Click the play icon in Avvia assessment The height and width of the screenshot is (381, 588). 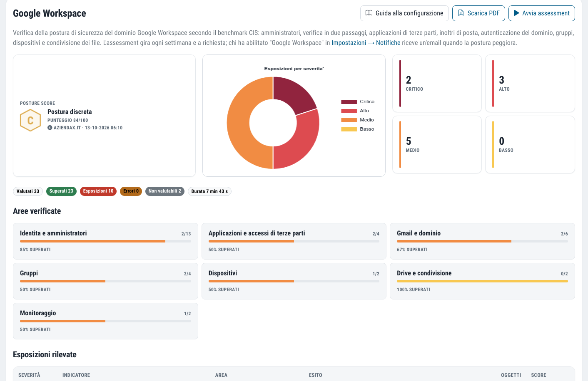(x=516, y=13)
